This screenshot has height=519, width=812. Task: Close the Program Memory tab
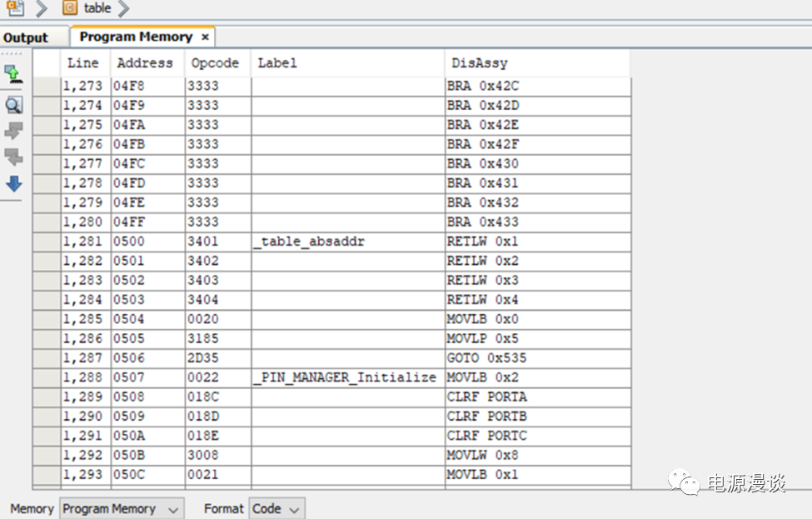point(205,37)
